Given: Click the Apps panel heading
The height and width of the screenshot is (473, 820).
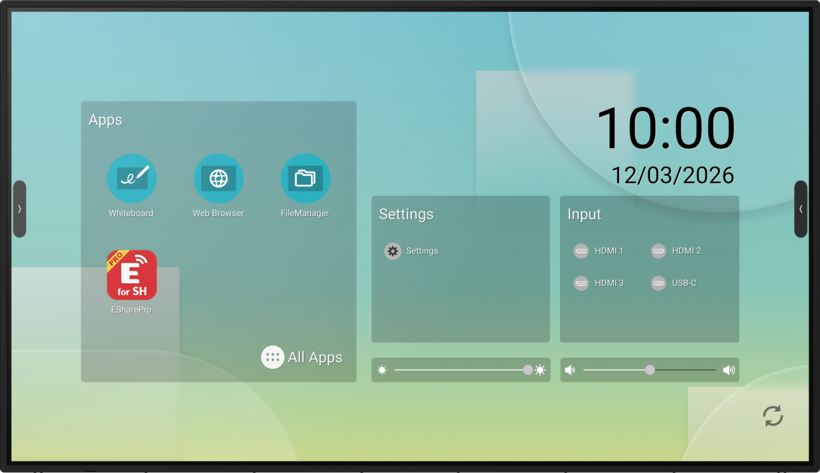Looking at the screenshot, I should click(x=105, y=120).
